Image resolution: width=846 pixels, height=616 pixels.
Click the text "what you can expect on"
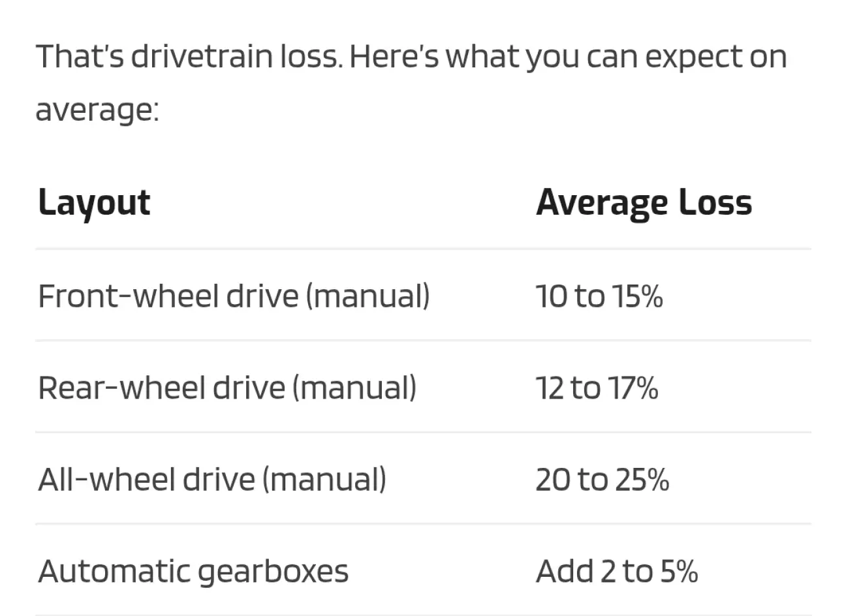(616, 57)
